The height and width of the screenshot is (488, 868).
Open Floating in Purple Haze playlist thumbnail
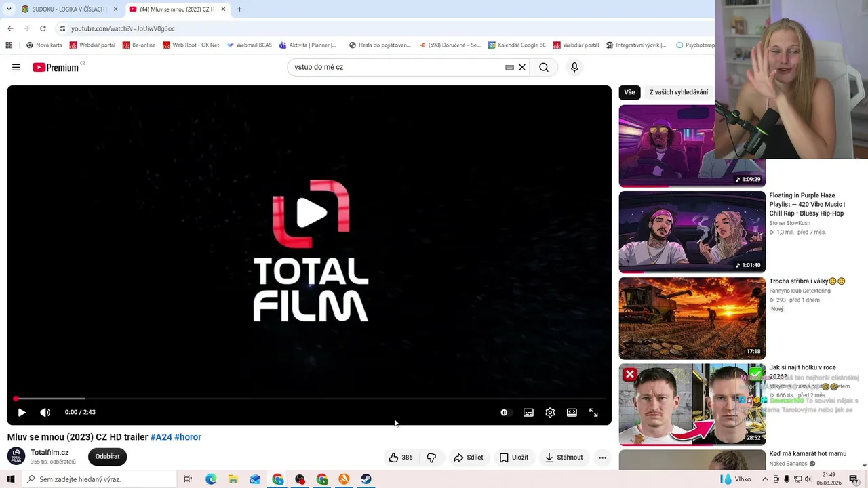click(x=692, y=232)
